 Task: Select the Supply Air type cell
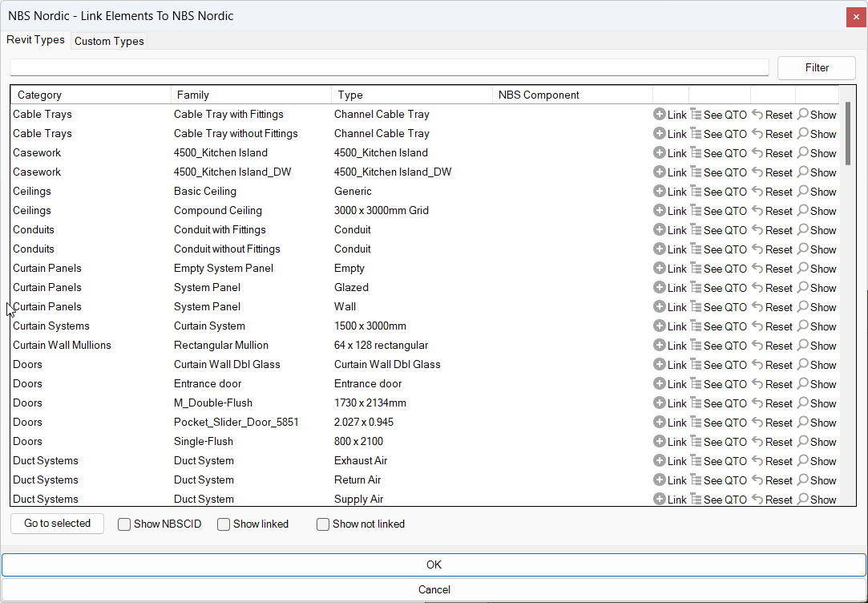coord(359,499)
